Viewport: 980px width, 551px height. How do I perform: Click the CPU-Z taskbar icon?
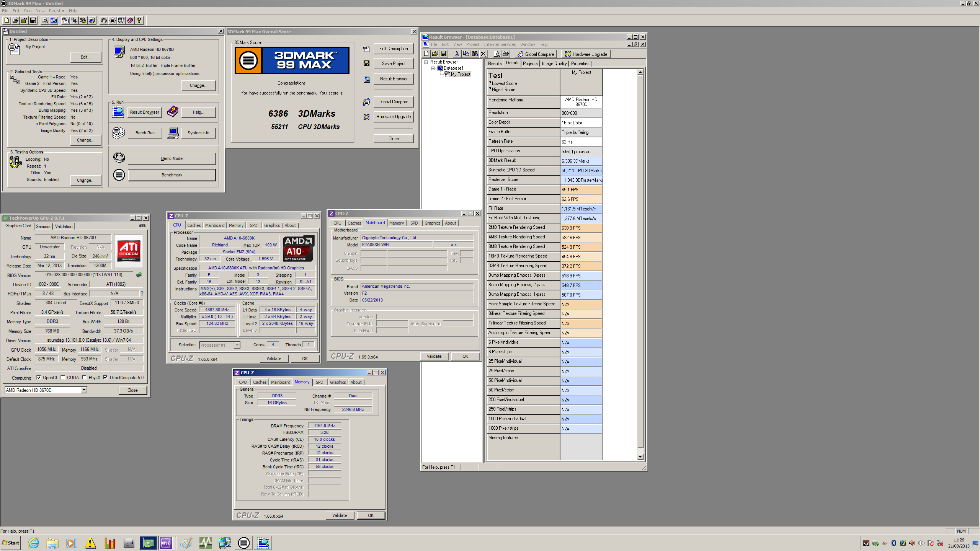point(166,543)
